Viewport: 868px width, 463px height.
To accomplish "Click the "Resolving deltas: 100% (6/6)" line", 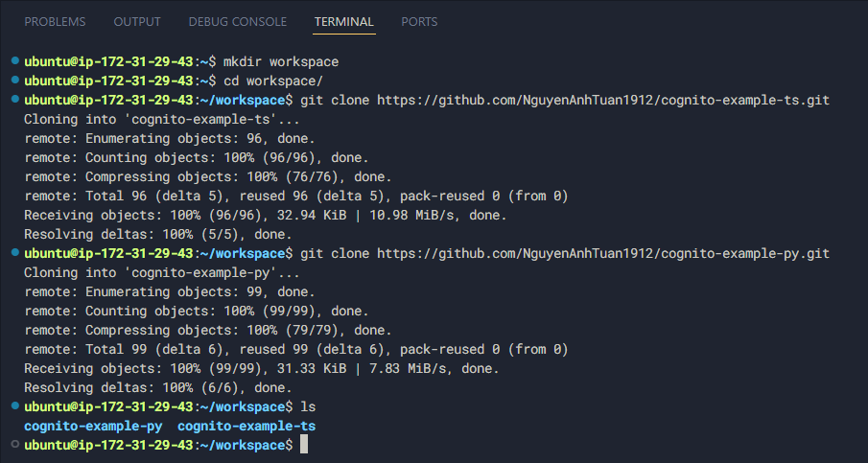I will pyautogui.click(x=157, y=388).
